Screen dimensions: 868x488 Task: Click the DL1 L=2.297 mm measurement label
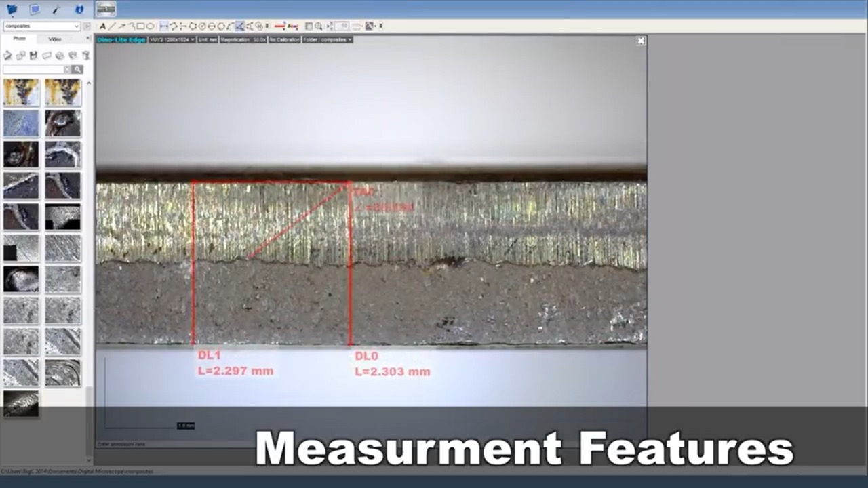tap(235, 363)
